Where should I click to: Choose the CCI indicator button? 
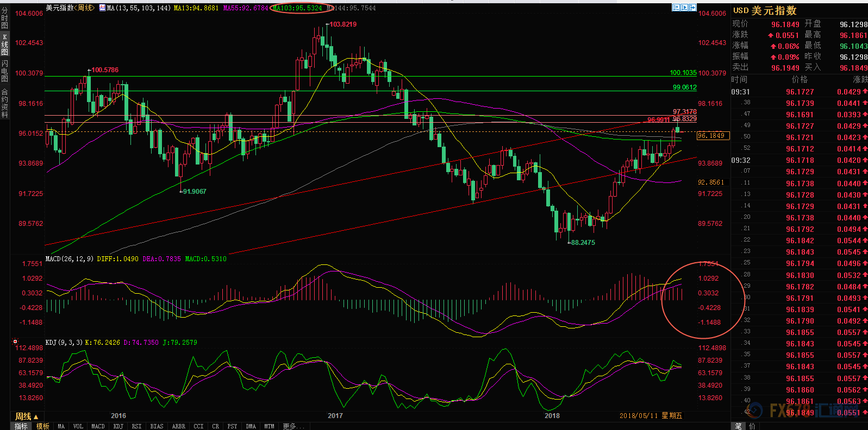(x=198, y=426)
